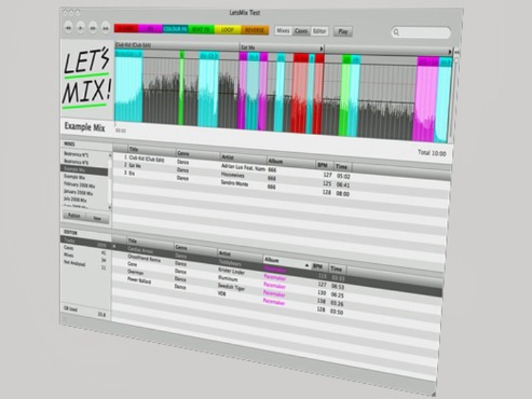
Task: Select Beatronica N°5 in Mixes list
Action: coord(77,154)
